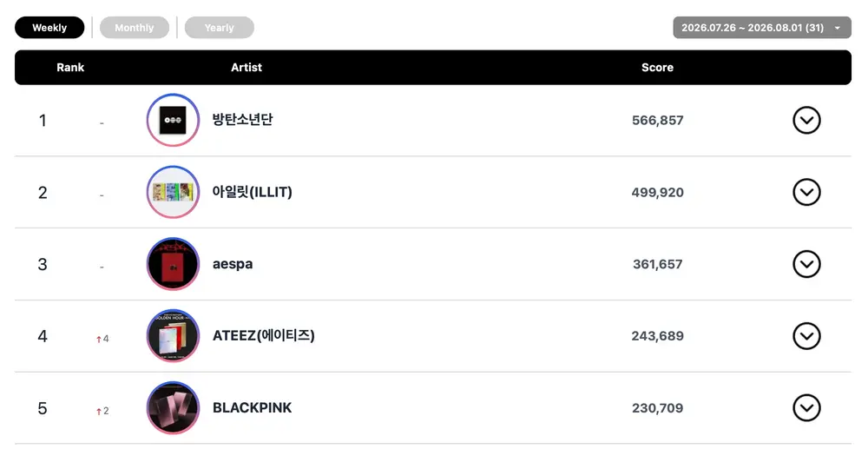This screenshot has width=868, height=449.
Task: Click the ILLIT album cover thumbnail
Action: click(x=173, y=192)
